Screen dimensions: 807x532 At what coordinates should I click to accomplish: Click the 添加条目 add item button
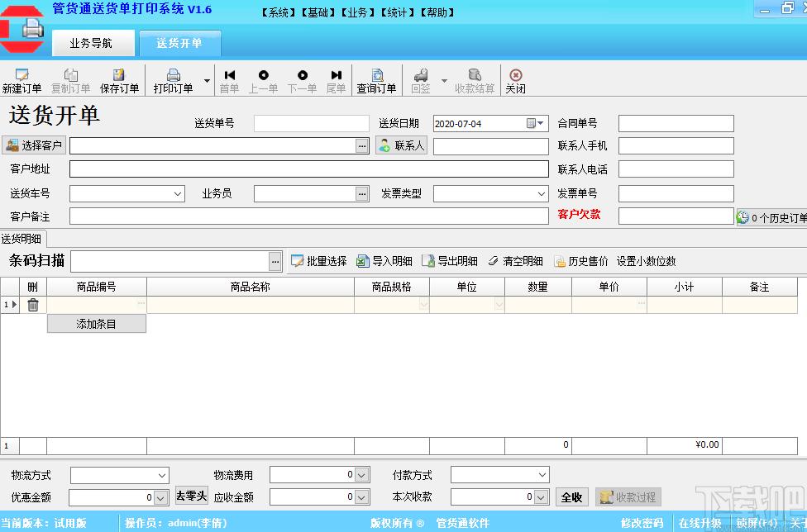coord(96,324)
